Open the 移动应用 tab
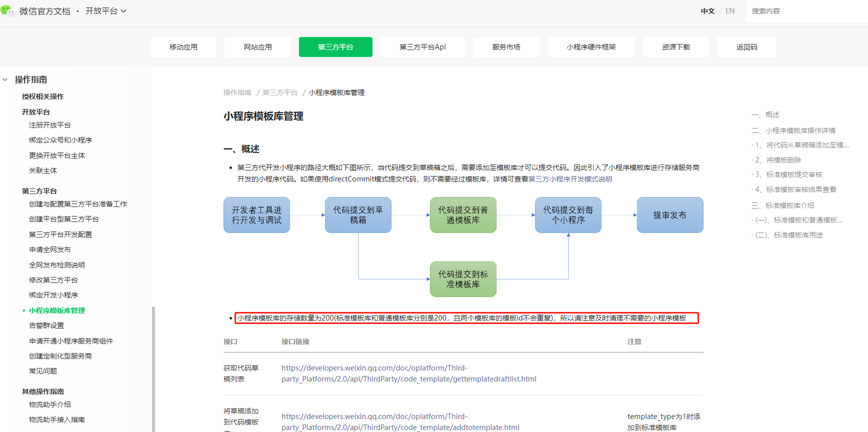 183,47
